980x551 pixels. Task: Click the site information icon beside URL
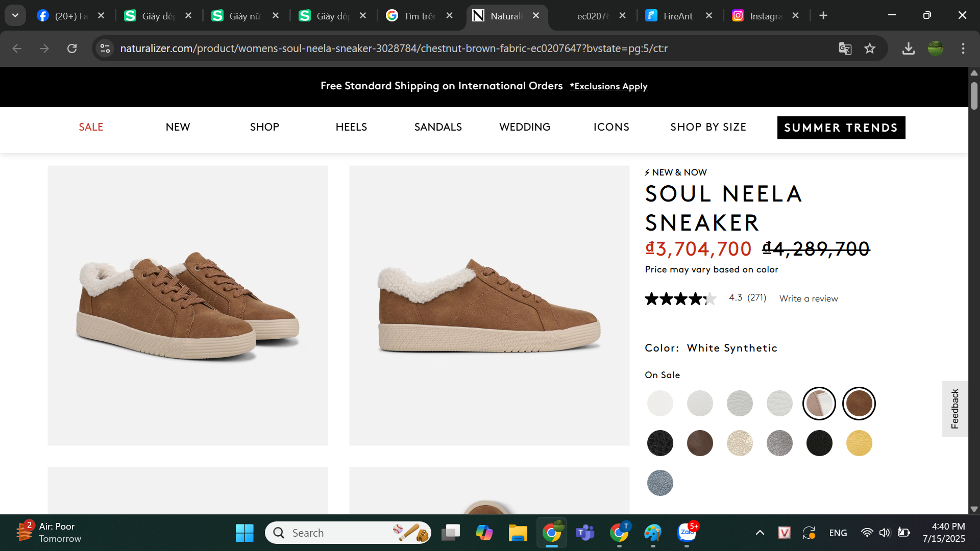[105, 48]
